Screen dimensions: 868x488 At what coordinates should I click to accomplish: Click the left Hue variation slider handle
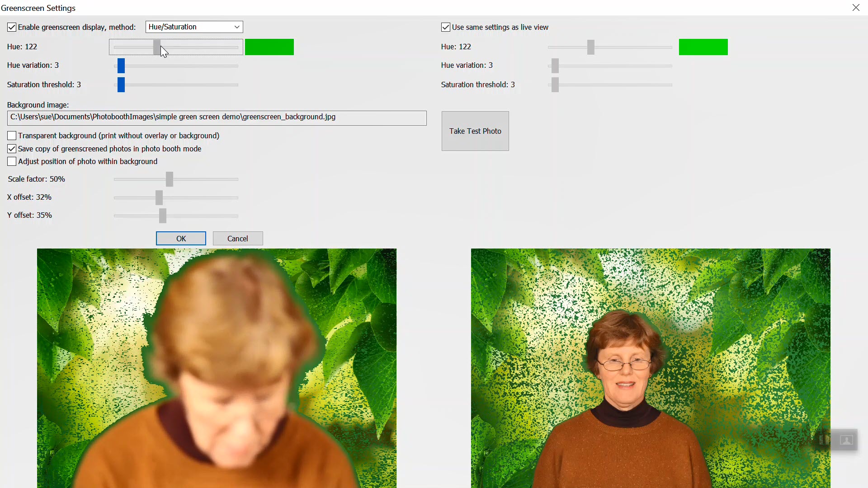[121, 66]
